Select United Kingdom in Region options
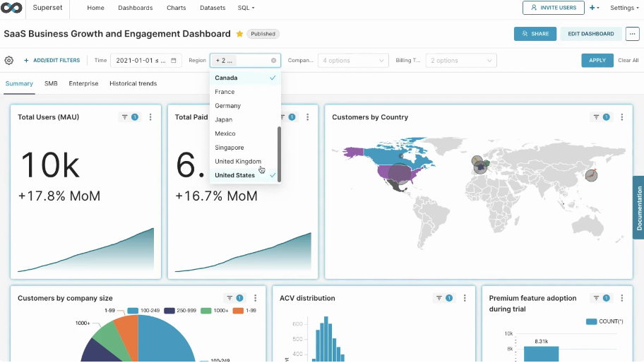This screenshot has height=363, width=644. point(238,162)
